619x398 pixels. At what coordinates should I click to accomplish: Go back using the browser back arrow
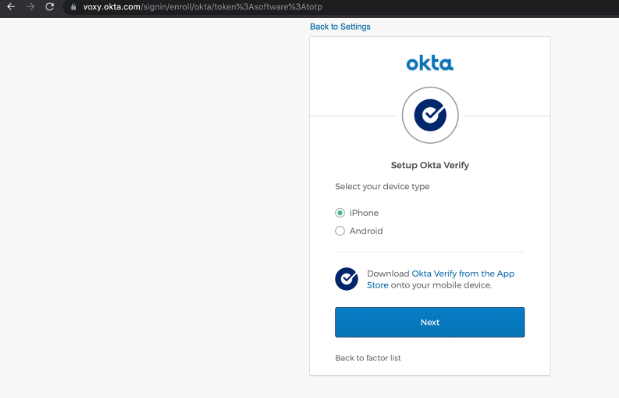click(11, 7)
